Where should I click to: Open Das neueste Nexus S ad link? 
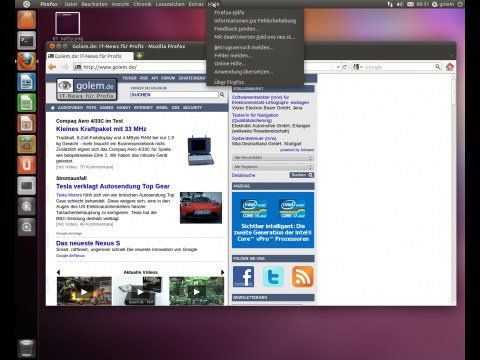pyautogui.click(x=88, y=243)
